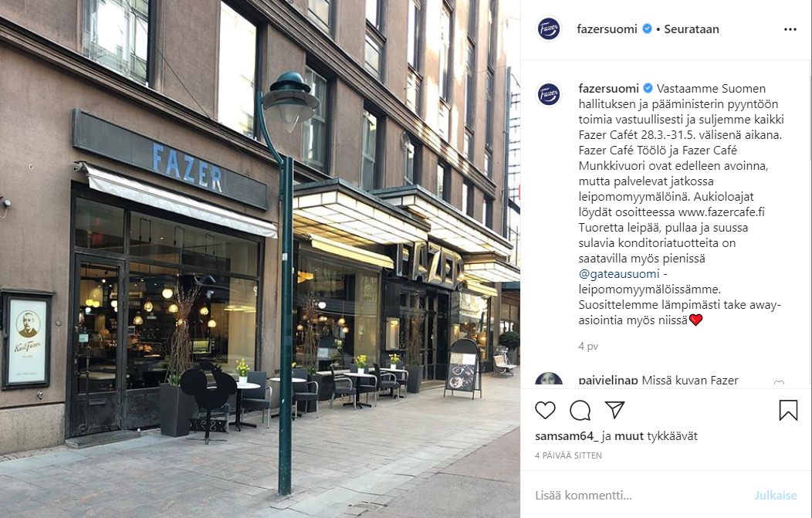
Task: Save post with bookmark icon
Action: tap(788, 410)
